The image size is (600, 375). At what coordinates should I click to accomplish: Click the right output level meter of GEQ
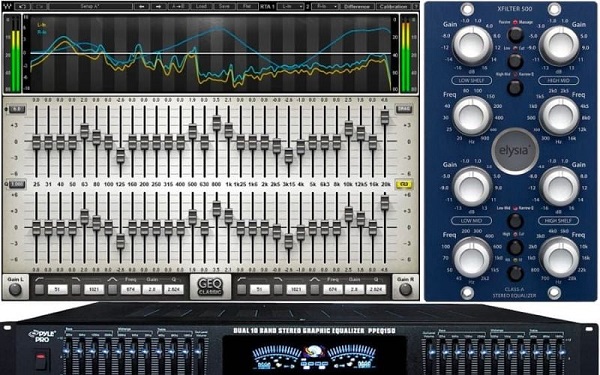[408, 54]
